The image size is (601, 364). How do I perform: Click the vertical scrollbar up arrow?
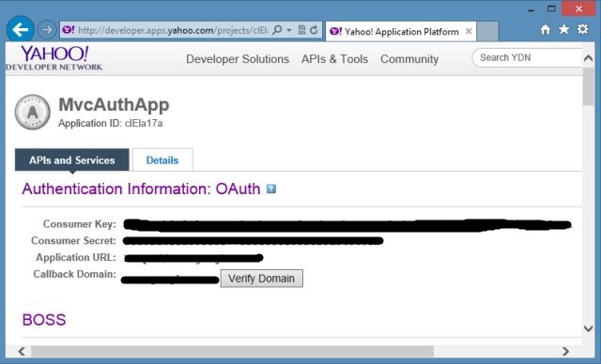tap(588, 58)
